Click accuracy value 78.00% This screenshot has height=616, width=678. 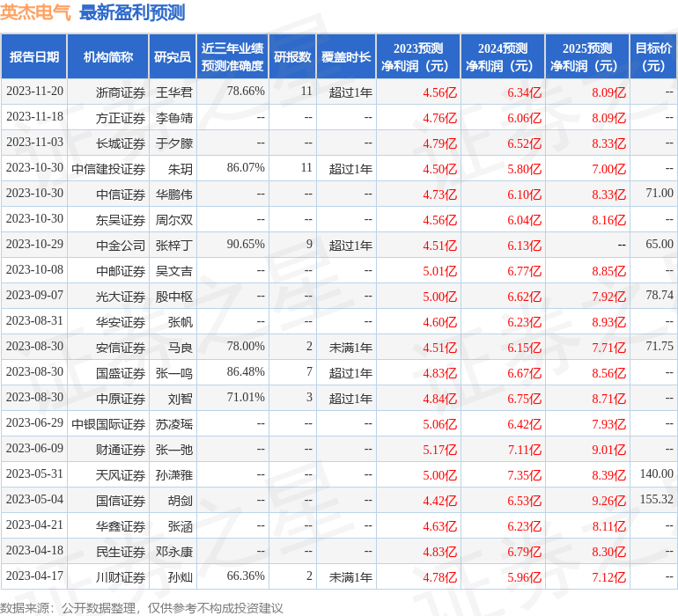click(246, 346)
